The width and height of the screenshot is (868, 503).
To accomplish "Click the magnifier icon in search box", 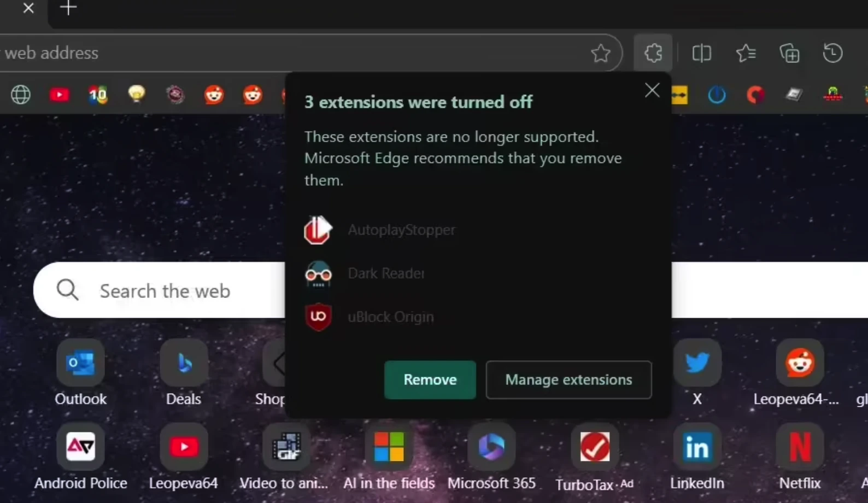I will pyautogui.click(x=68, y=290).
